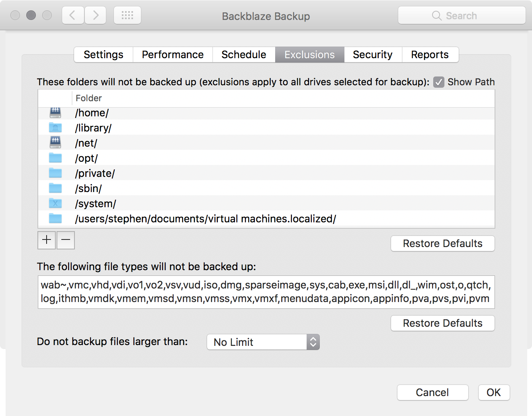
Task: Click the magnifier icon in Search field
Action: coord(437,16)
